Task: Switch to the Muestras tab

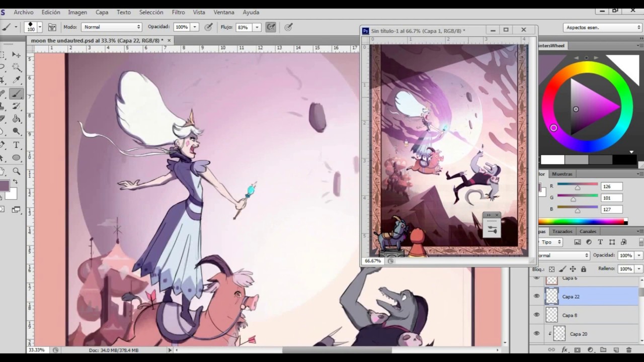Action: pos(562,174)
